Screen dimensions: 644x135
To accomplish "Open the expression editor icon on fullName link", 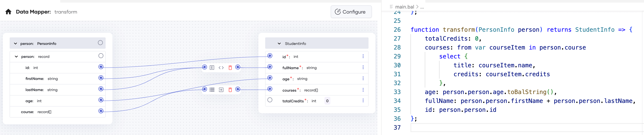I will 212,68.
